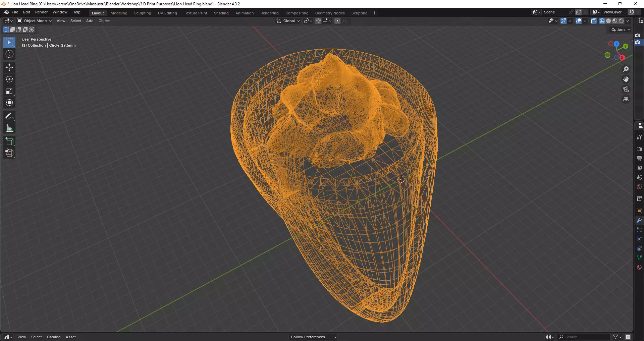Open the Output properties tab
The width and height of the screenshot is (644, 341).
639,158
